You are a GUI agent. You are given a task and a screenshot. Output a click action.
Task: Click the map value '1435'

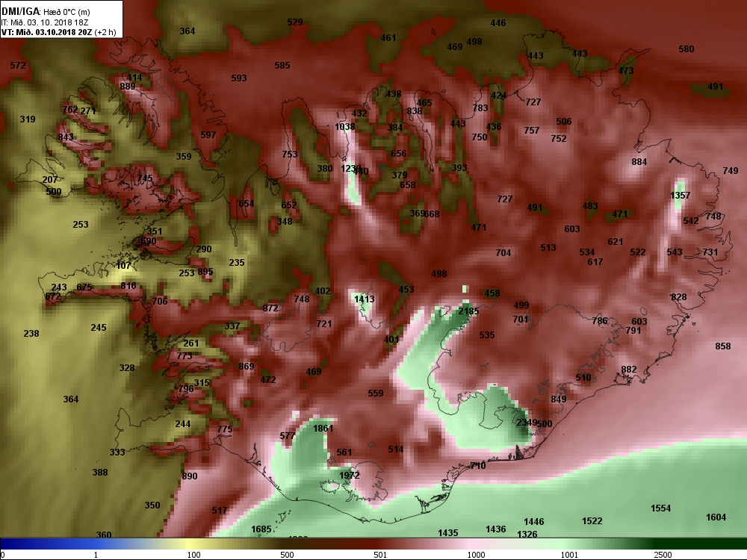tap(447, 533)
